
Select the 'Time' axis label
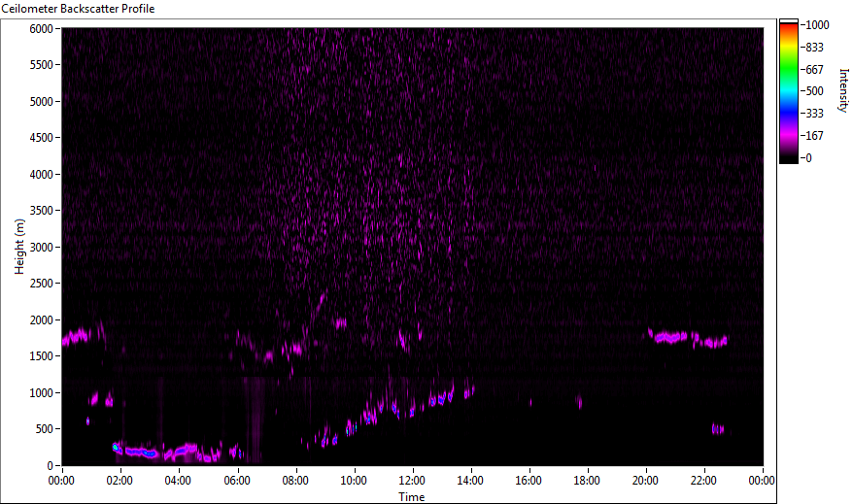(412, 496)
